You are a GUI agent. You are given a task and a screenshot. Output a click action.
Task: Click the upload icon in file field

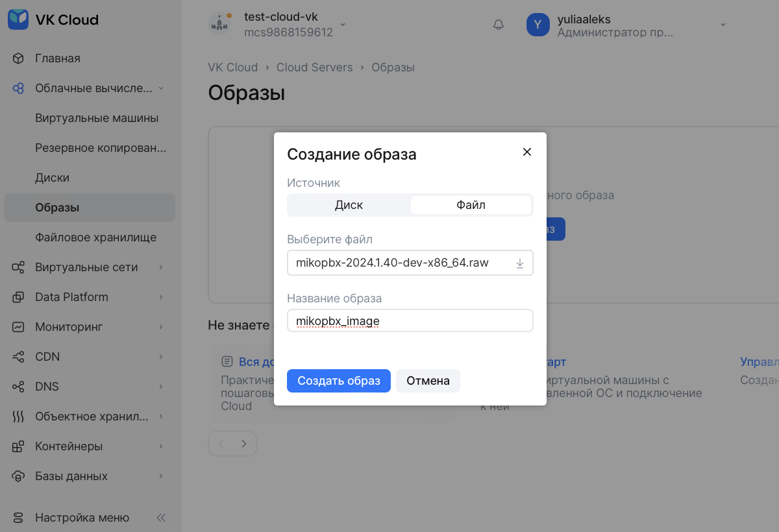[519, 263]
